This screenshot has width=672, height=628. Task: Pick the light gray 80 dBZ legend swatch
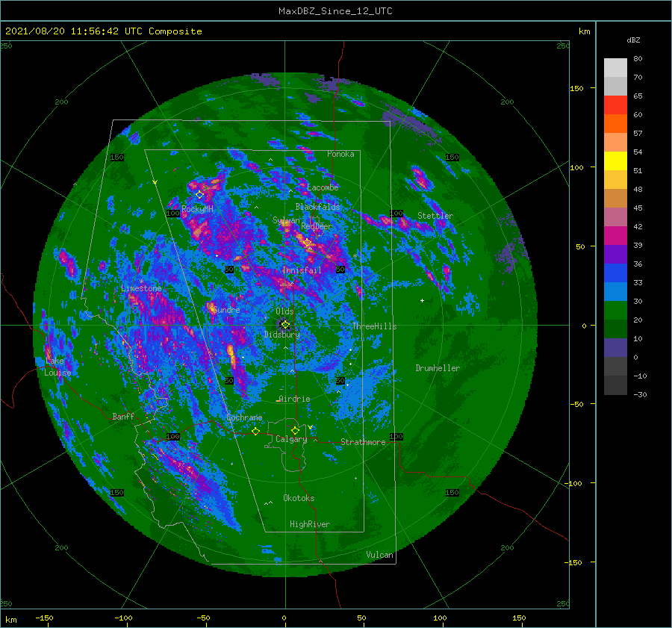pyautogui.click(x=615, y=67)
